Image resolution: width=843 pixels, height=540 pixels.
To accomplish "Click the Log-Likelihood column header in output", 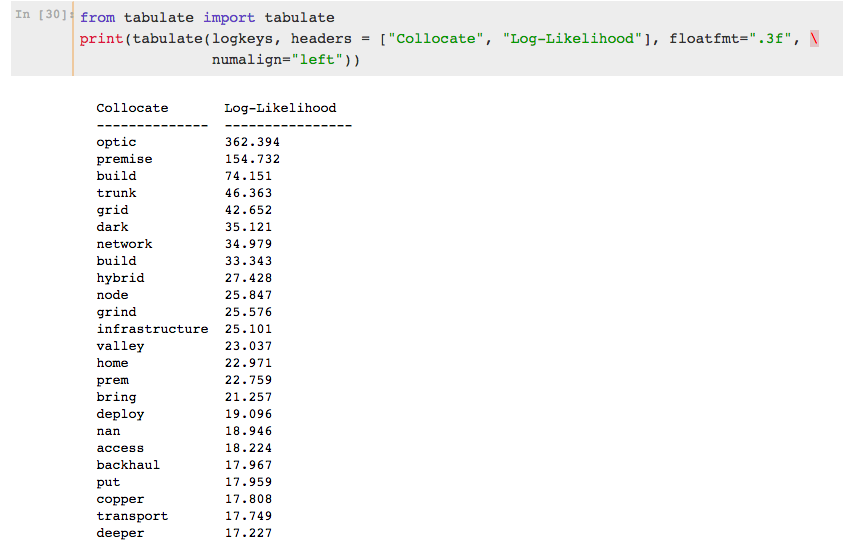I will (x=280, y=108).
